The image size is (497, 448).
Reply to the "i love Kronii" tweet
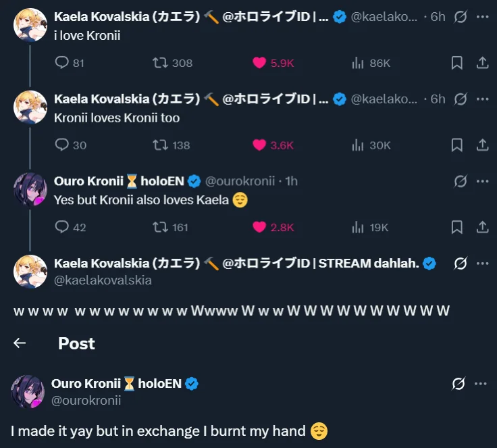point(61,63)
